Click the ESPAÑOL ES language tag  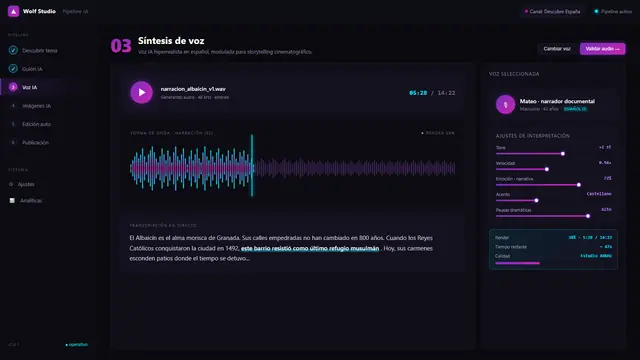click(x=575, y=109)
